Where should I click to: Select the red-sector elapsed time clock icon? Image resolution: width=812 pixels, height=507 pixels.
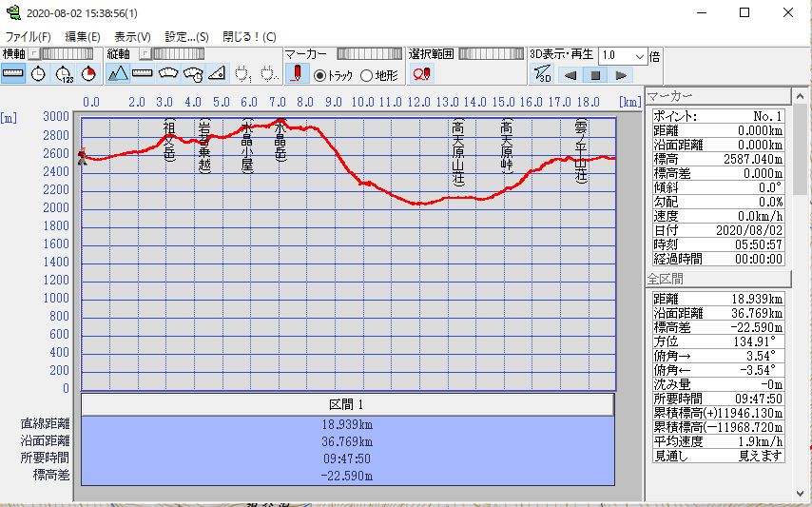pyautogui.click(x=88, y=74)
